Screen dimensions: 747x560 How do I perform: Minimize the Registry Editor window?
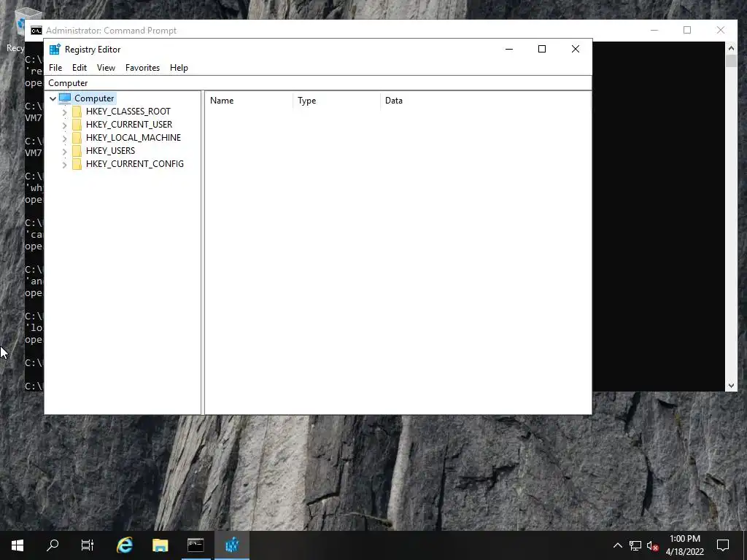coord(508,49)
